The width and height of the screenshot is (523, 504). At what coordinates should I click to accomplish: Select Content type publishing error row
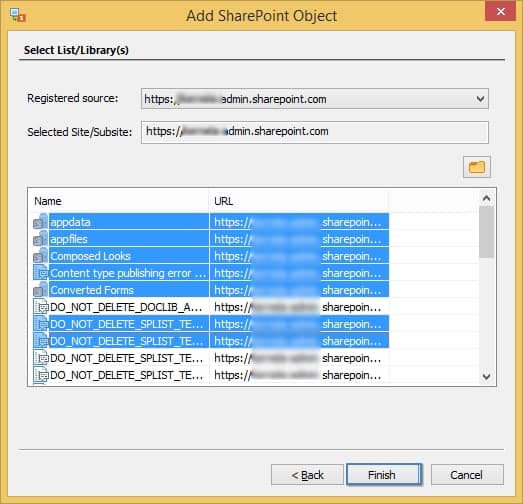tap(210, 273)
